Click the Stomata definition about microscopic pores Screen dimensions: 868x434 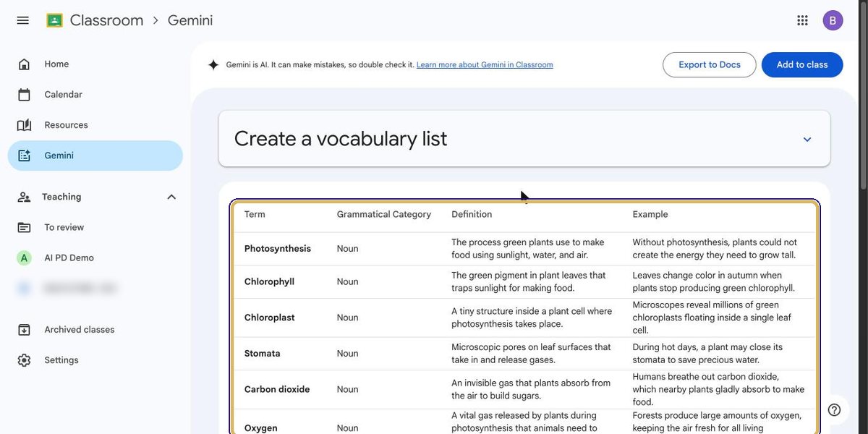531,354
